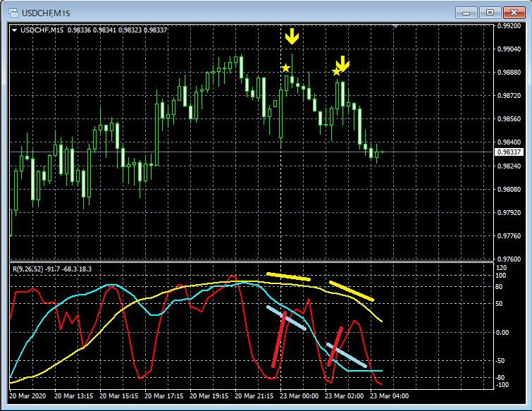Screen dimensions: 532x411
Task: Click indicator scale value -100
Action: (x=502, y=385)
